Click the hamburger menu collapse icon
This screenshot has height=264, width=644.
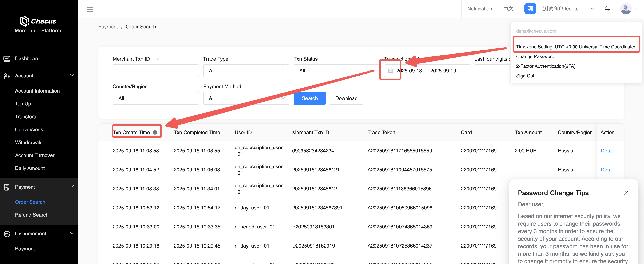90,9
